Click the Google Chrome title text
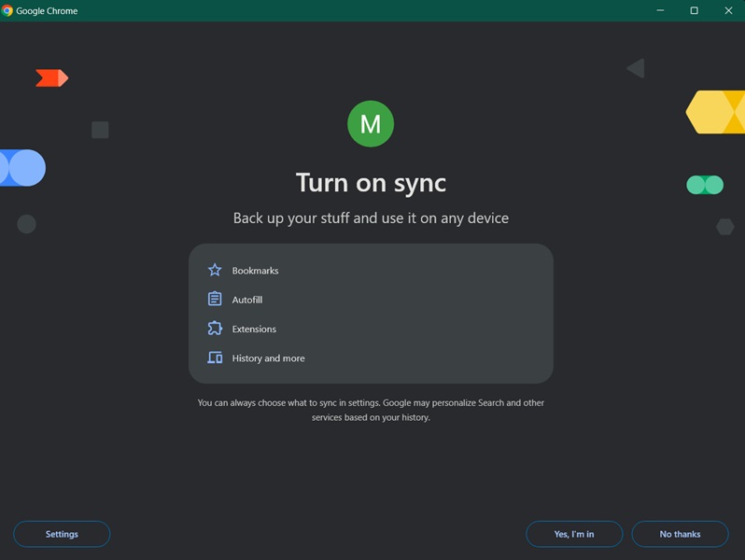Image resolution: width=745 pixels, height=560 pixels. 47,11
